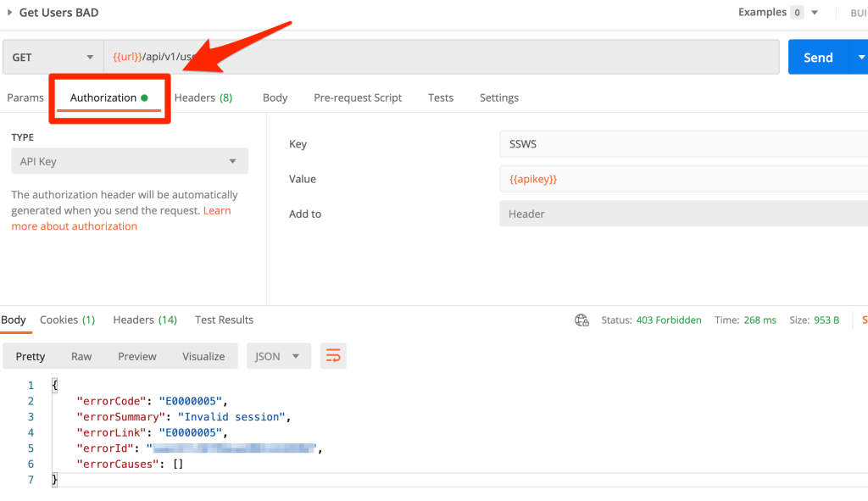Switch to the Params tab
Viewport: 868px width, 501px height.
(25, 97)
